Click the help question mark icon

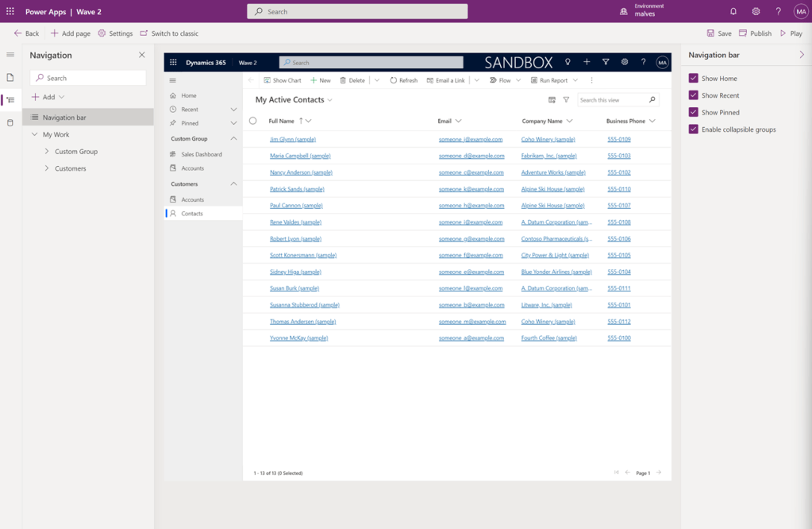(x=778, y=12)
